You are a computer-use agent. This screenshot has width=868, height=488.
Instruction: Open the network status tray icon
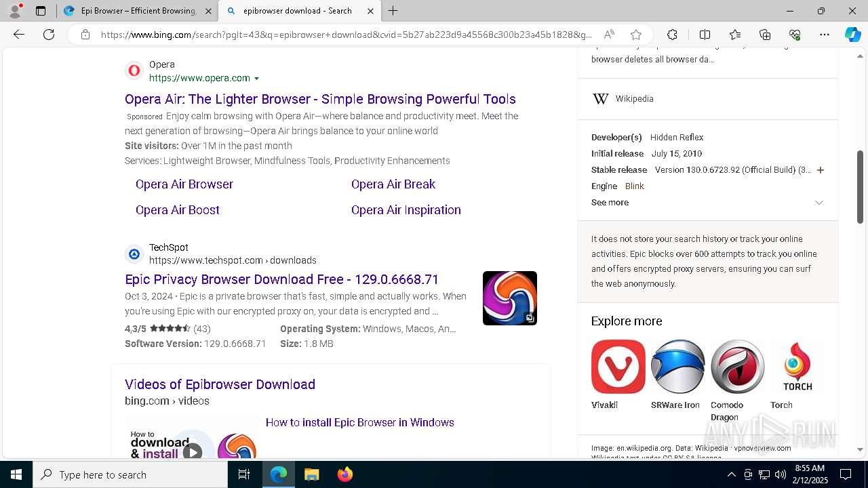pos(764,474)
